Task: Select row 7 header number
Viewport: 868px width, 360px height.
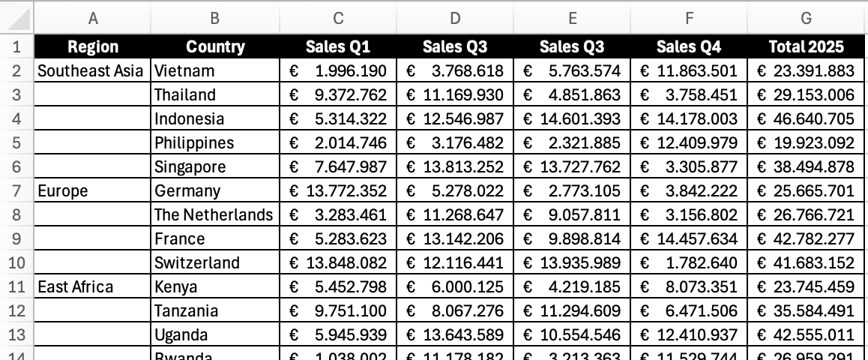Action: coord(17,190)
